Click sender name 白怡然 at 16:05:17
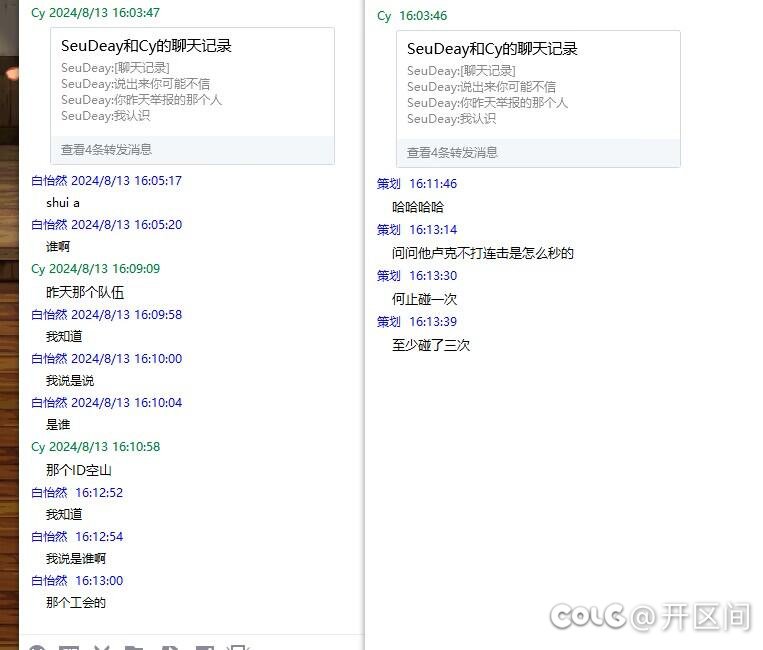763x650 pixels. [49, 181]
